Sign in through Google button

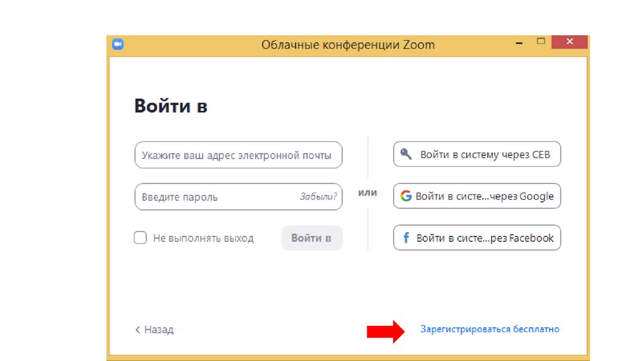477,196
